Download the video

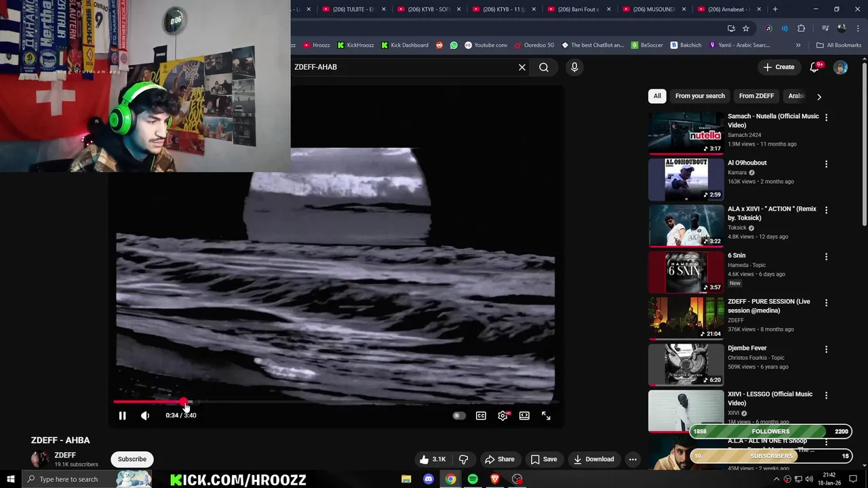click(593, 459)
